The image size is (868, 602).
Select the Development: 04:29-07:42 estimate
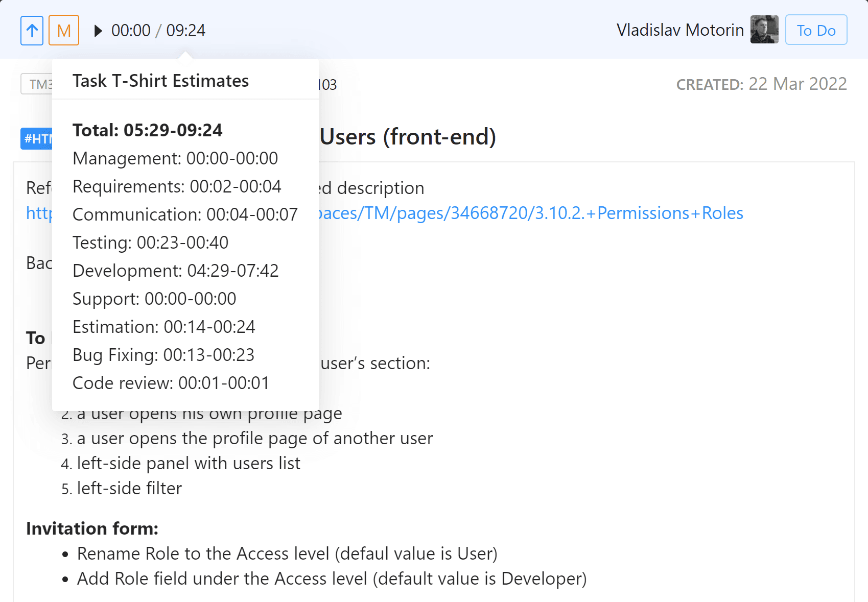click(176, 271)
